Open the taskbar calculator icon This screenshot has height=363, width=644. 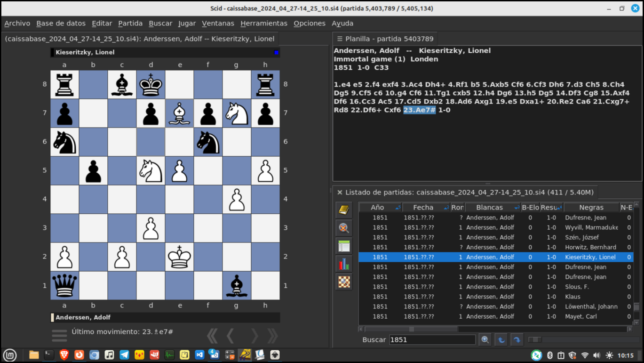pyautogui.click(x=230, y=355)
